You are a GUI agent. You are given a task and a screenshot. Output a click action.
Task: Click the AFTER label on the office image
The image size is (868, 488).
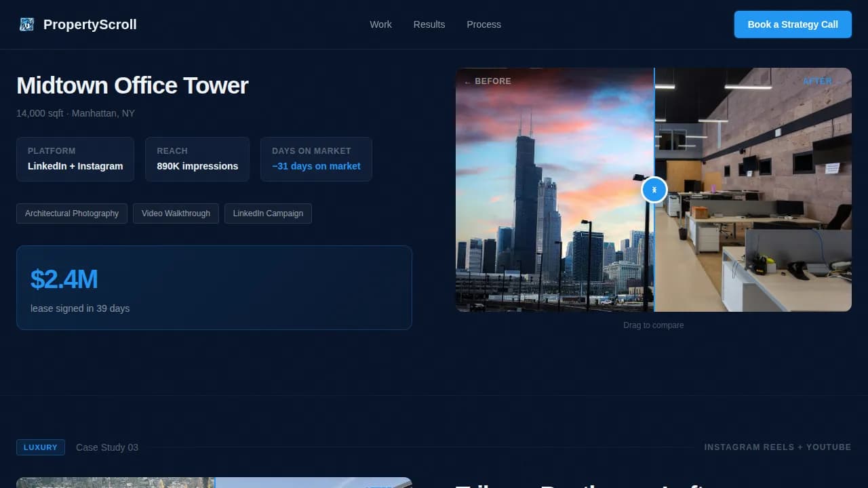817,81
